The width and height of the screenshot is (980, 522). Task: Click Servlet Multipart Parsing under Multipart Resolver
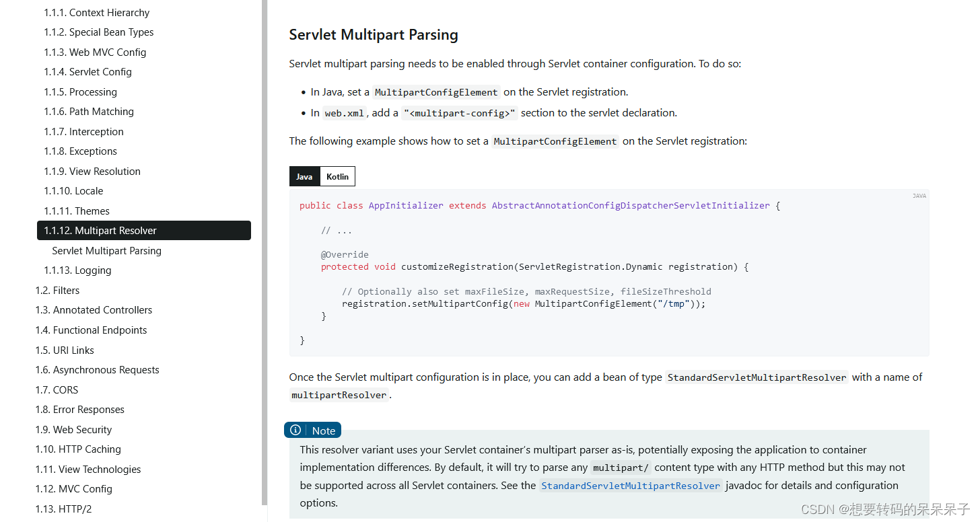pyautogui.click(x=106, y=250)
